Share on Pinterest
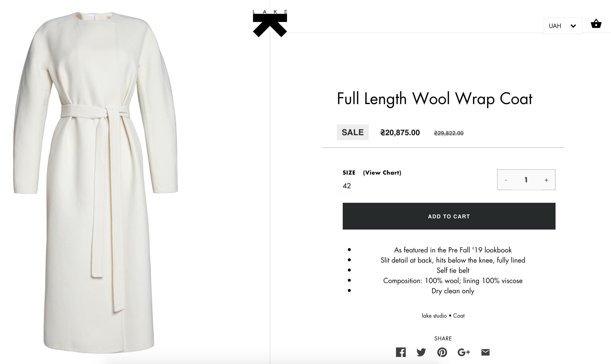The image size is (611, 364). pos(442,352)
